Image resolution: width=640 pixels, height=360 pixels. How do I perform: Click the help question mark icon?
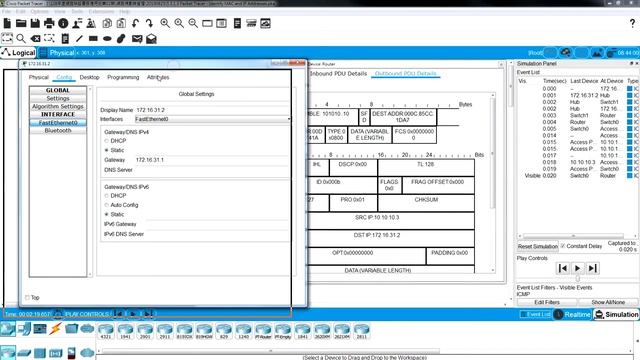pyautogui.click(x=632, y=23)
